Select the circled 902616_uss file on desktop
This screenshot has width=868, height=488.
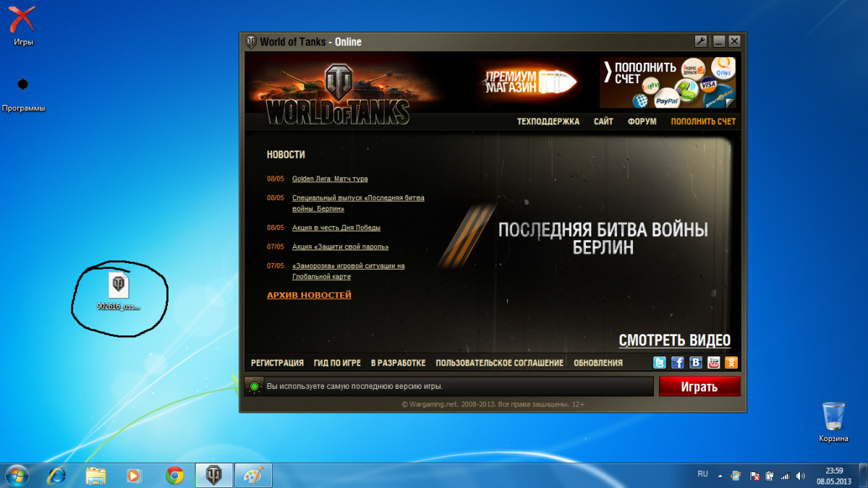(119, 291)
